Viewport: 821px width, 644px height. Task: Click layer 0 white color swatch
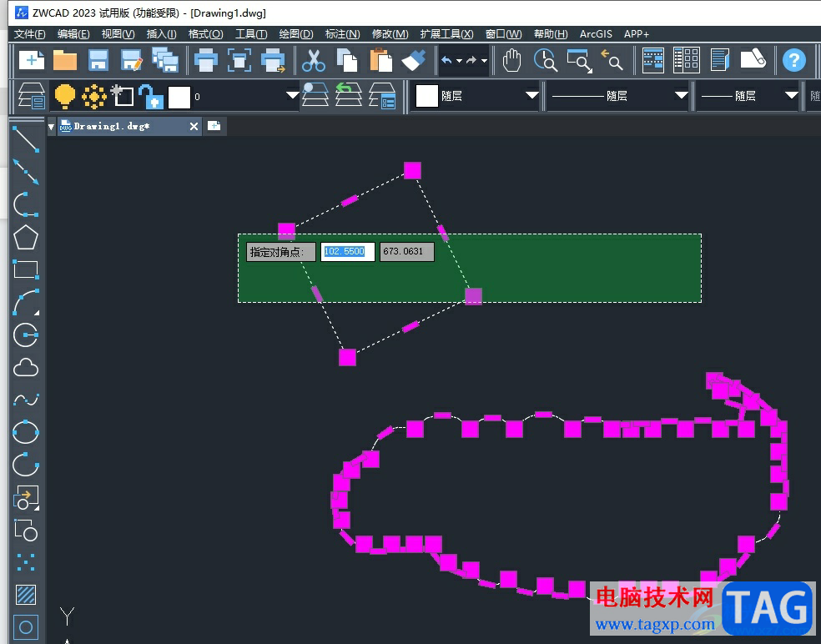[179, 97]
